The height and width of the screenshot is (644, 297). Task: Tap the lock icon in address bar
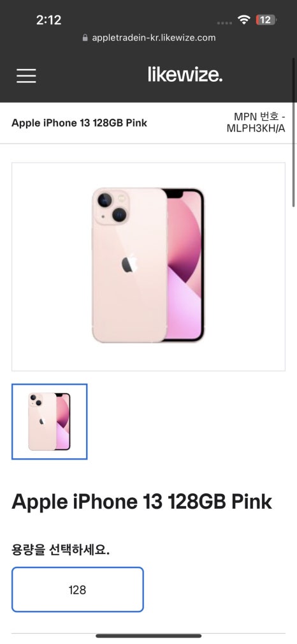pos(85,38)
